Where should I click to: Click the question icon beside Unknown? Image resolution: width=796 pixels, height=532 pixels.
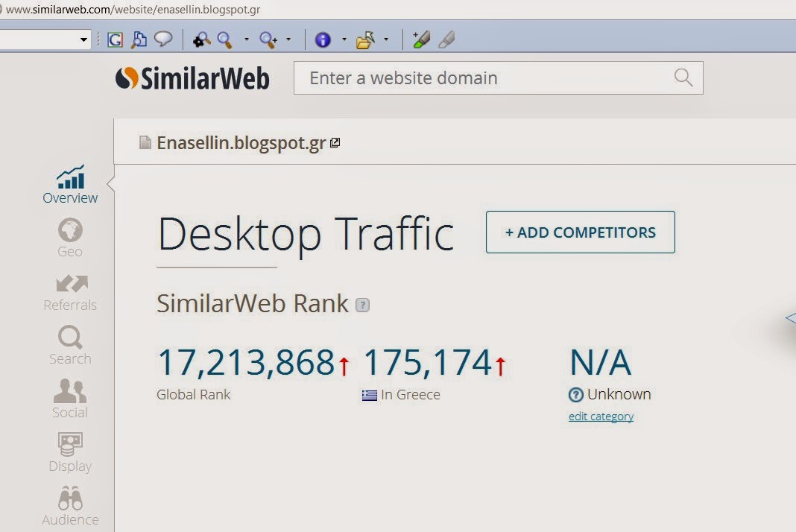pos(575,394)
